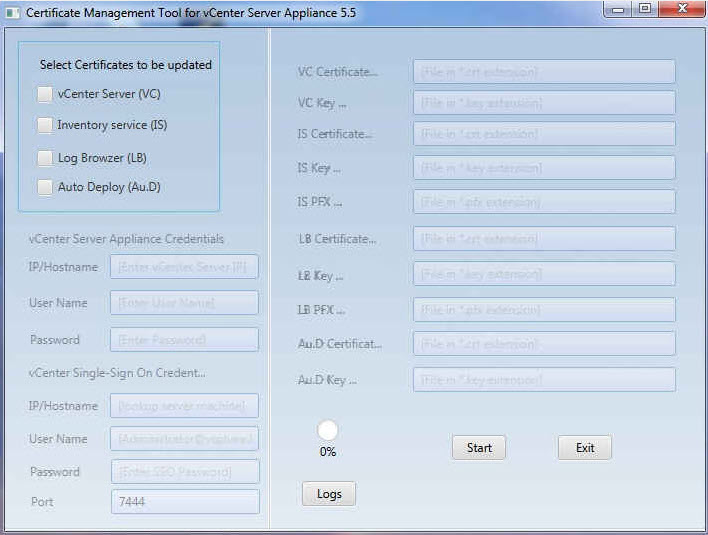Click the IS Key file field
The width and height of the screenshot is (708, 535).
[544, 168]
